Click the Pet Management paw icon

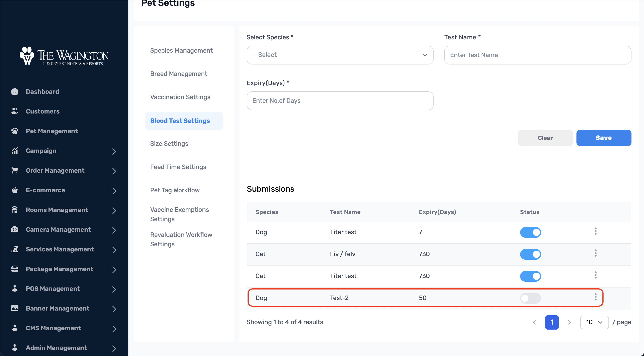click(x=15, y=131)
